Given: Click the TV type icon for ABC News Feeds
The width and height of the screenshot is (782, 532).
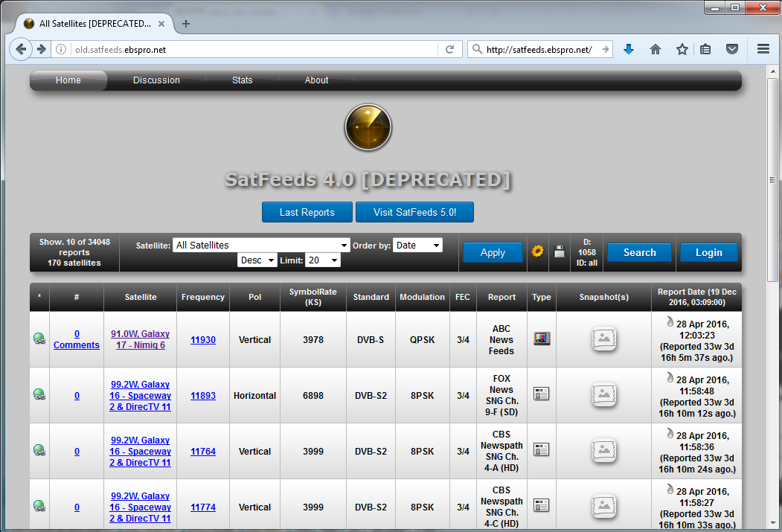Looking at the screenshot, I should [x=541, y=339].
